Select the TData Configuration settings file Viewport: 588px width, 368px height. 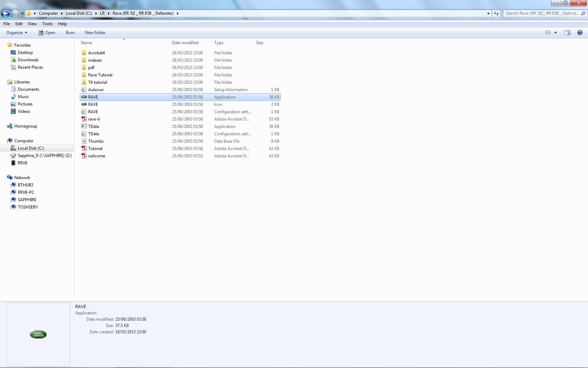point(180,134)
